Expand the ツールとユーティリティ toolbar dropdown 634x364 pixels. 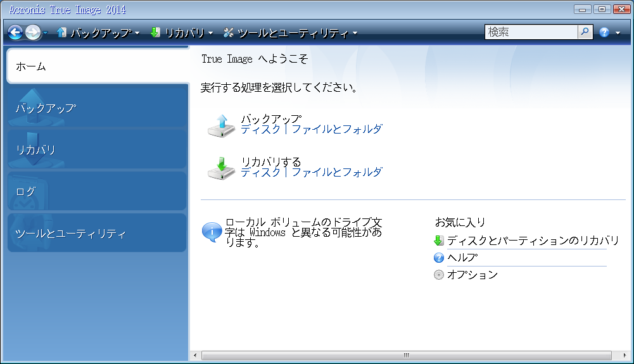coord(291,32)
